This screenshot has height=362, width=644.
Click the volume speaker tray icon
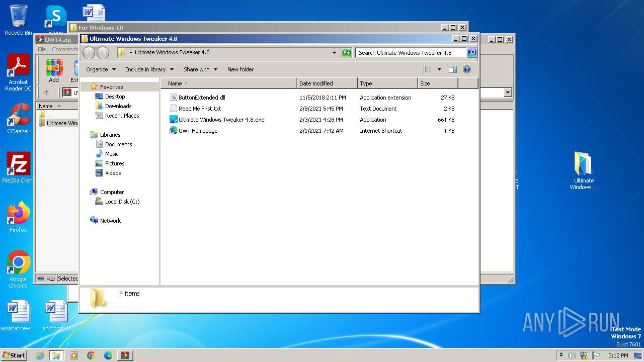[572, 355]
